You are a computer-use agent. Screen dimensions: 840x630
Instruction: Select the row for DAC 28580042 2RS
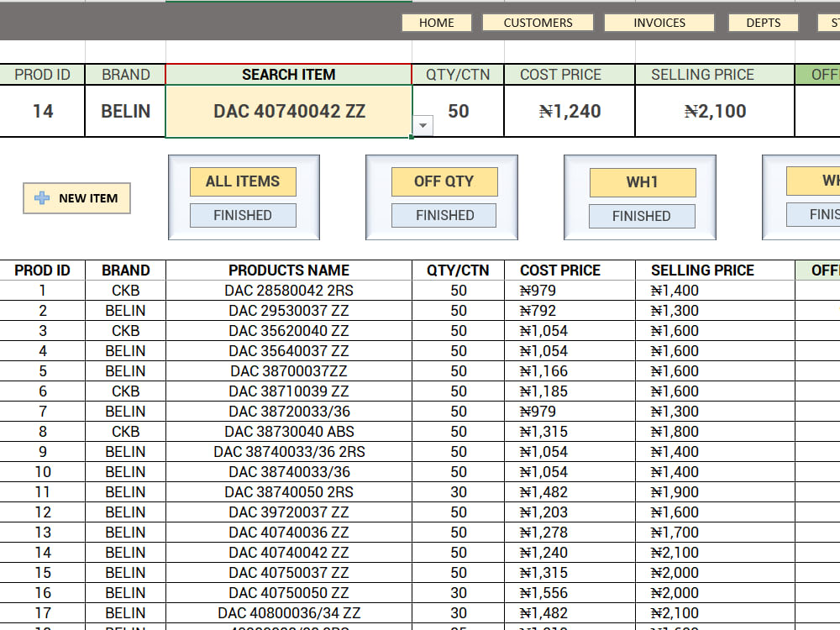tap(289, 291)
